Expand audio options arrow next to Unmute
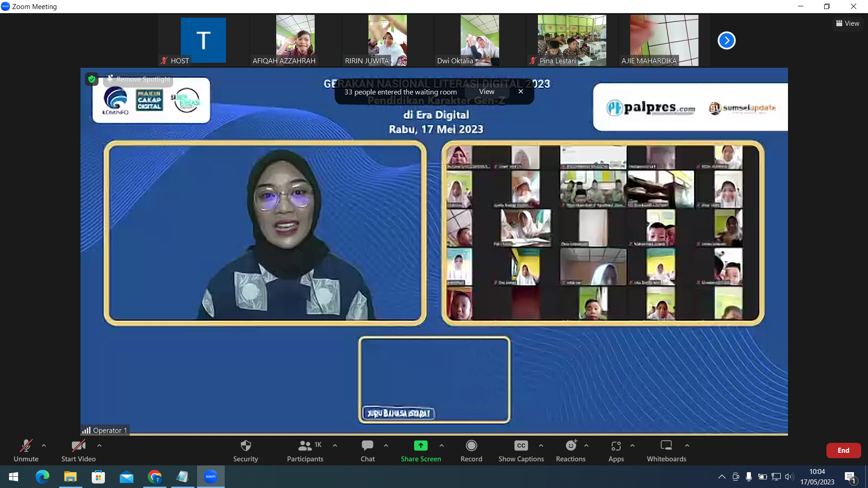The width and height of the screenshot is (868, 488). tap(44, 446)
